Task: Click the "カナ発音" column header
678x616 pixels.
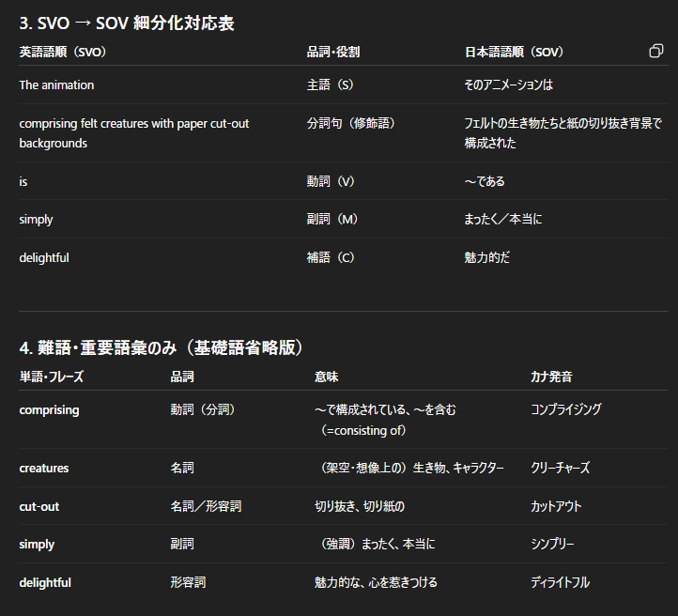Action: [x=551, y=377]
